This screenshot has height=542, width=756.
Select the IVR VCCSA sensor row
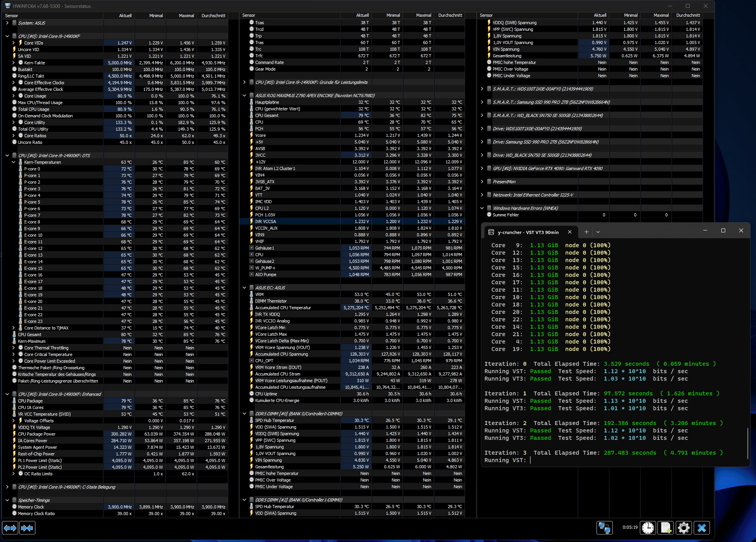pyautogui.click(x=265, y=221)
